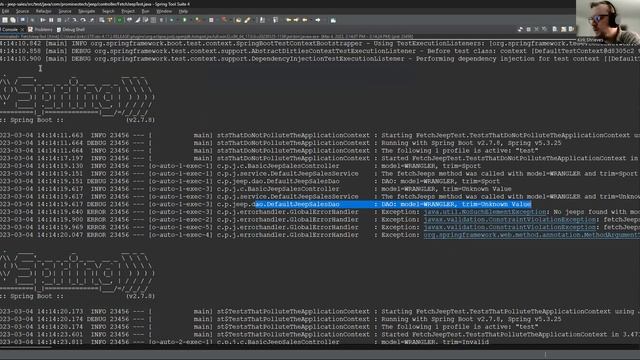Click the white Forward navigation arrow
Screen dimensions: 640x360
coord(318,20)
